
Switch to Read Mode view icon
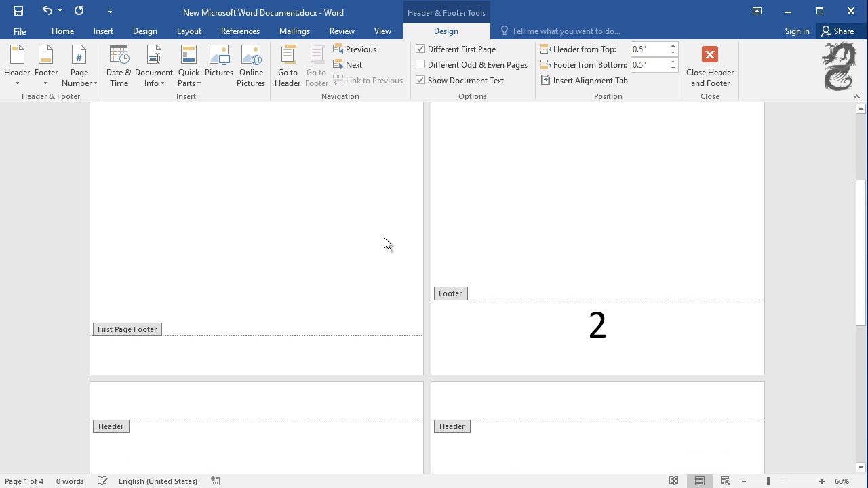(x=673, y=481)
